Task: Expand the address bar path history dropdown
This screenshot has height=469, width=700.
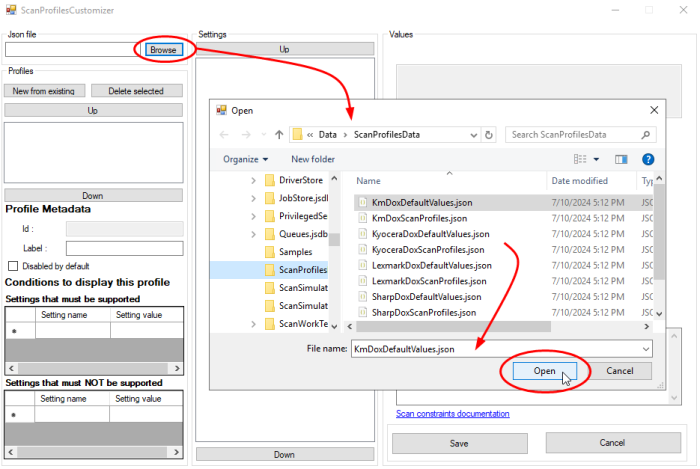Action: (x=470, y=134)
